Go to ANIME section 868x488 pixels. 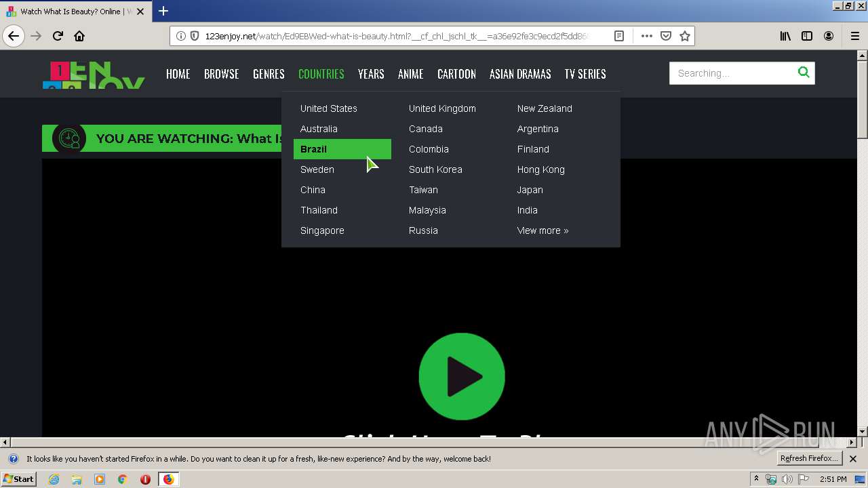[x=410, y=74]
